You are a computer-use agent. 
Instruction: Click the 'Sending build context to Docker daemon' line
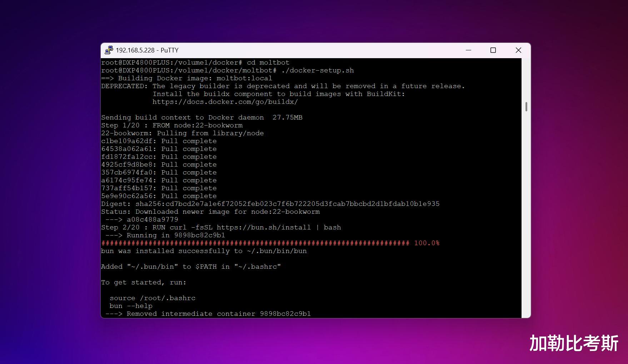click(202, 117)
